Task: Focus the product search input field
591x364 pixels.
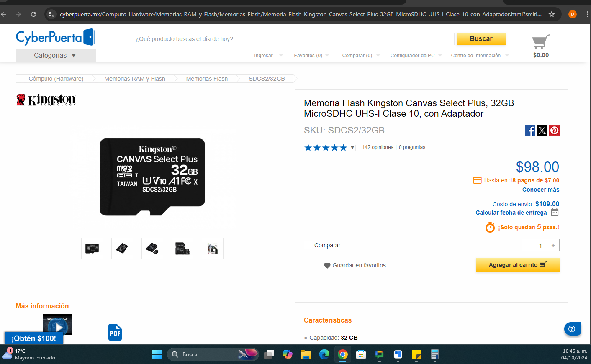Action: pyautogui.click(x=292, y=39)
